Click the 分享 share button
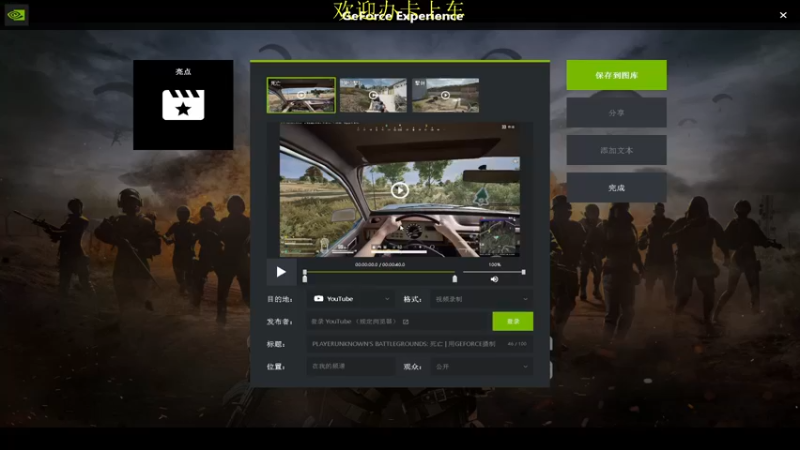Screen dimensions: 800x450 (616, 113)
